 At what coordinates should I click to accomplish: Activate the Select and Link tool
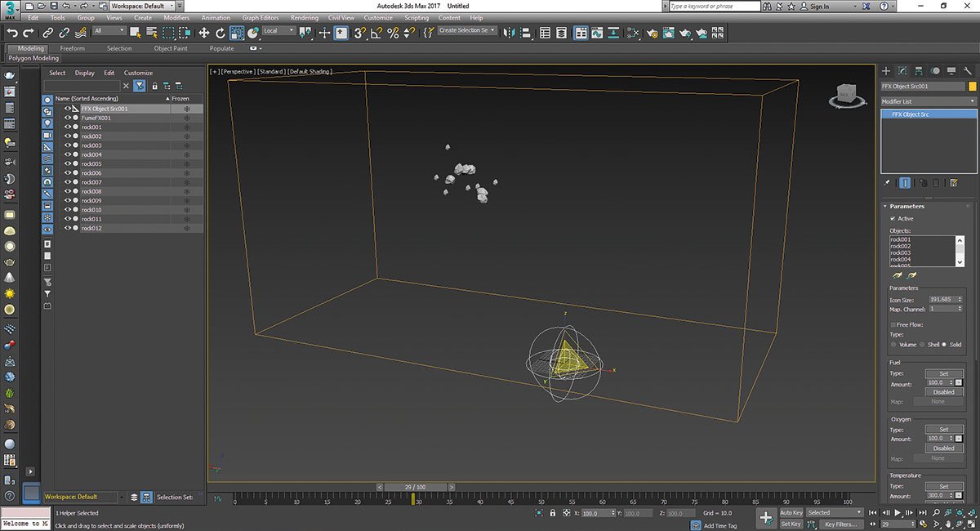(48, 33)
